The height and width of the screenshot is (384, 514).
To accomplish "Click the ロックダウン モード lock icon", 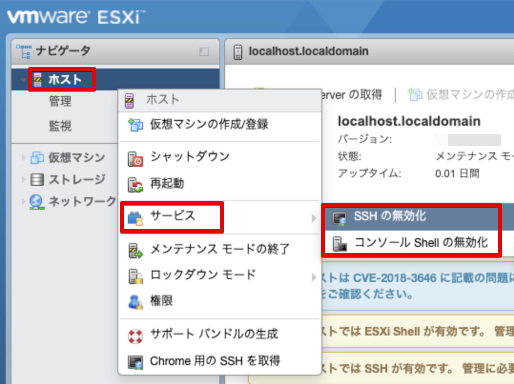I will [135, 276].
